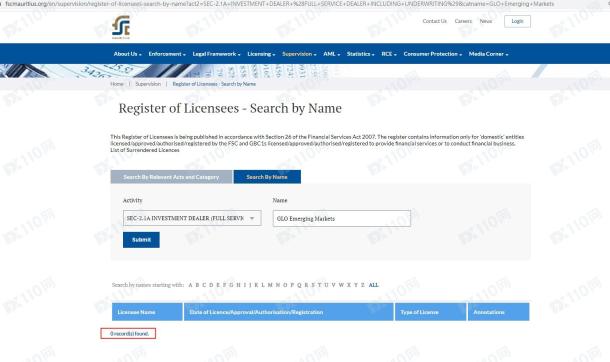610x362 pixels.
Task: Filter names starting with W
Action: pos(341,285)
